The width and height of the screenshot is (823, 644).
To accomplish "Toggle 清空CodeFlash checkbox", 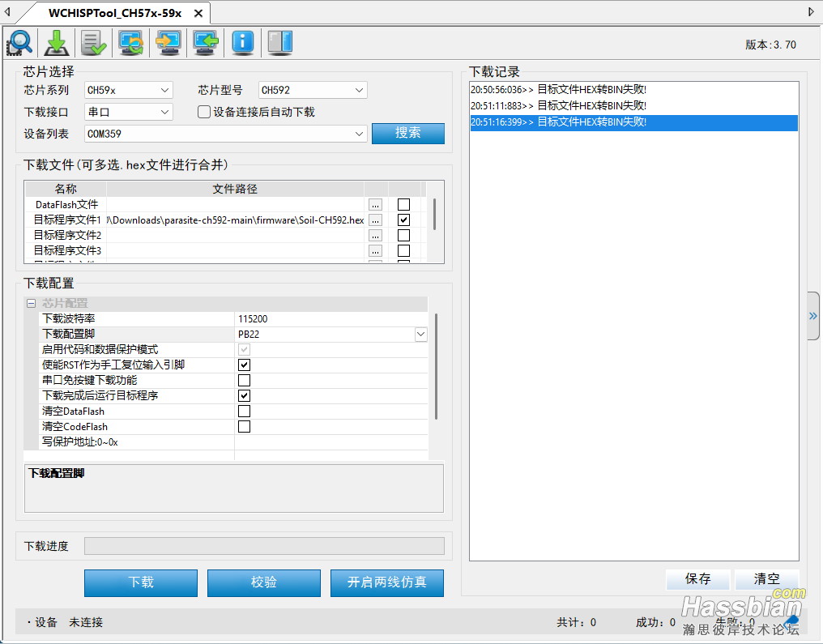I will click(x=244, y=426).
